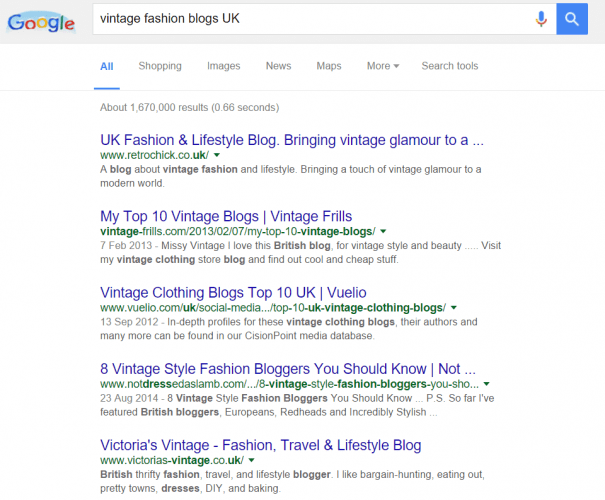Viewport: 605px width, 500px height.
Task: Open the Maps tab
Action: click(329, 66)
